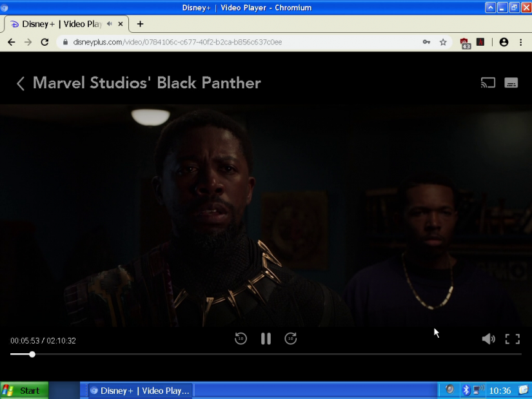Click the browser forward arrow
Image resolution: width=532 pixels, height=399 pixels.
[x=28, y=42]
